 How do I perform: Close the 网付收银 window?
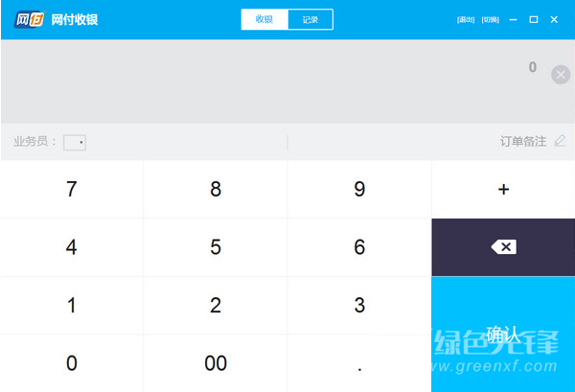click(x=554, y=19)
